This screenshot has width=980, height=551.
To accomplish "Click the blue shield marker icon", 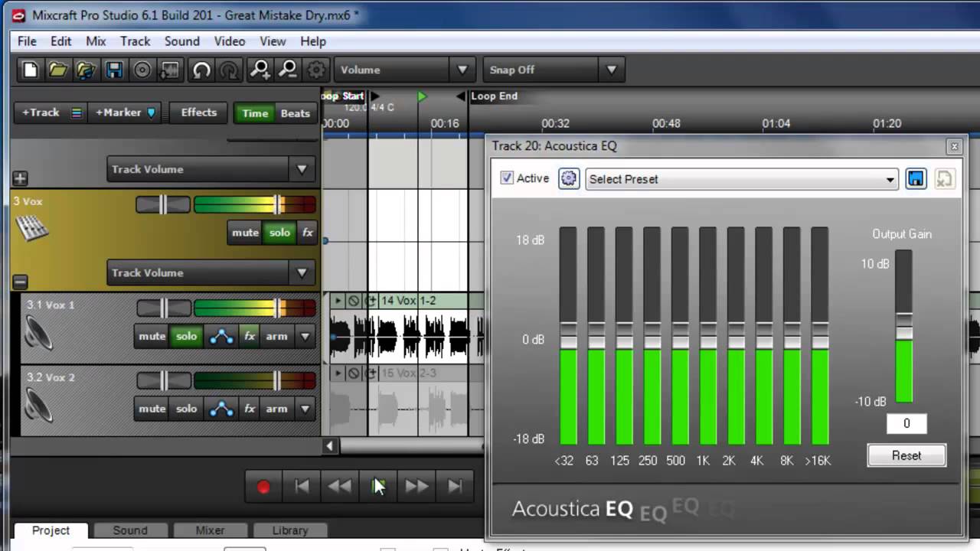I will pos(151,112).
